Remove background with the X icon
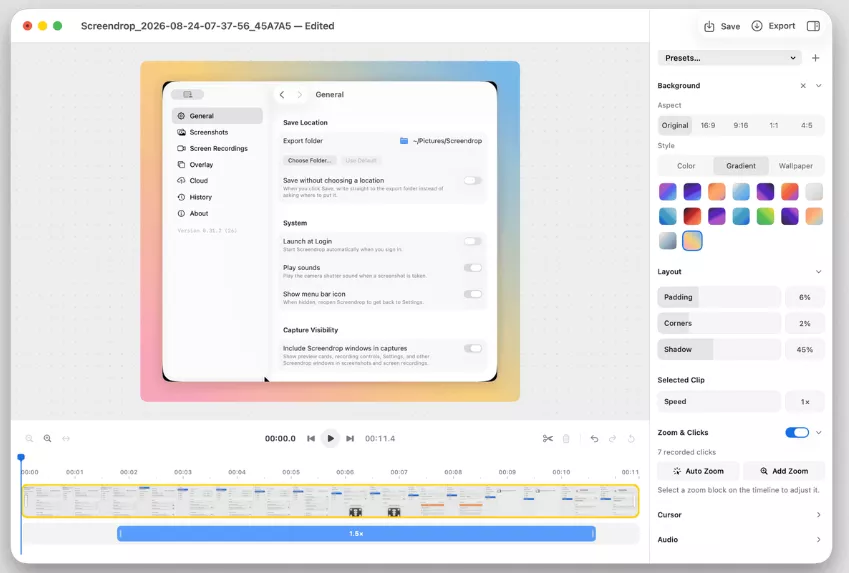849x573 pixels. click(x=803, y=86)
